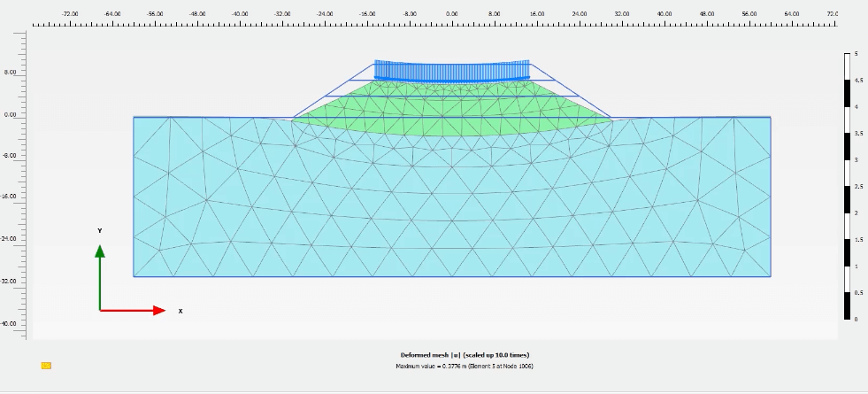The width and height of the screenshot is (868, 394).
Task: Click the scale bar at value 0
Action: (846, 318)
